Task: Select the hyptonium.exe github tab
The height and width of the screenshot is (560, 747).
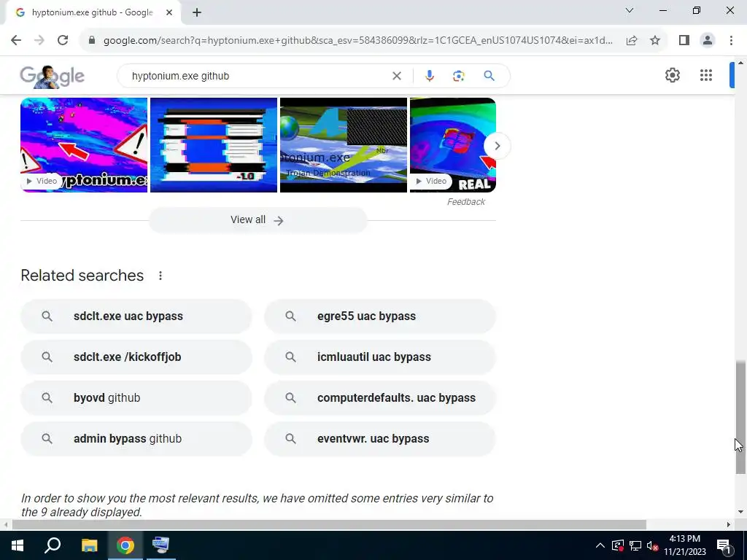Action: pos(92,12)
